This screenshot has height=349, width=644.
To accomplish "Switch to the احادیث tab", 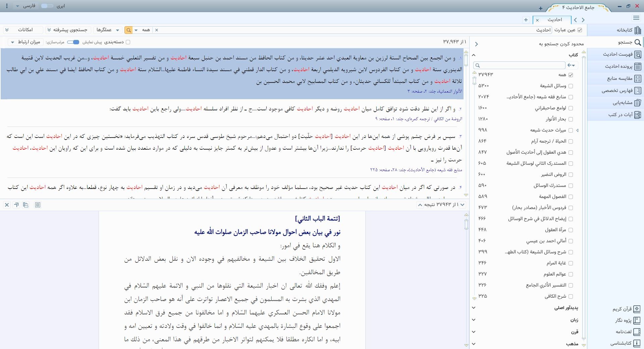I will [x=554, y=20].
